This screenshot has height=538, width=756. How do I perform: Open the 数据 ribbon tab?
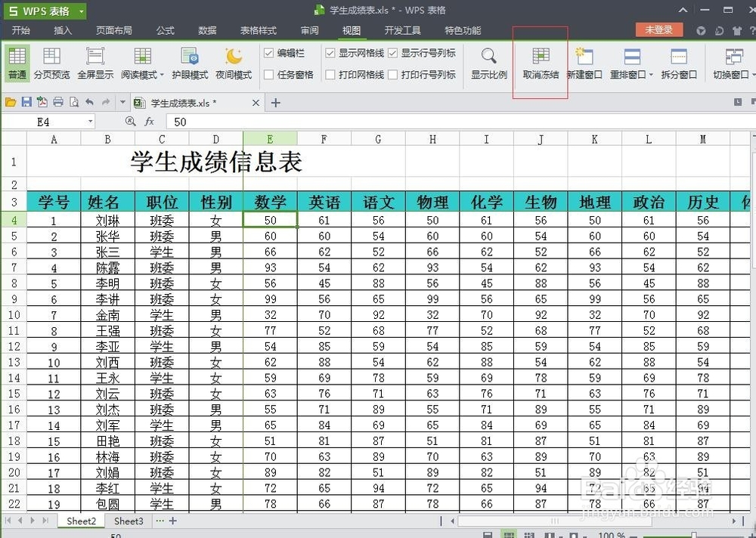point(207,30)
